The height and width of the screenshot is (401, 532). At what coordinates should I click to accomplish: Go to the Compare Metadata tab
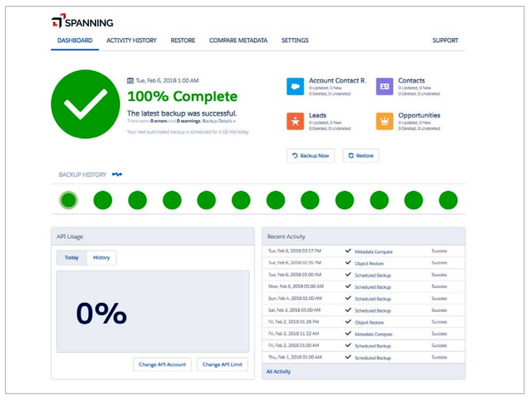238,40
